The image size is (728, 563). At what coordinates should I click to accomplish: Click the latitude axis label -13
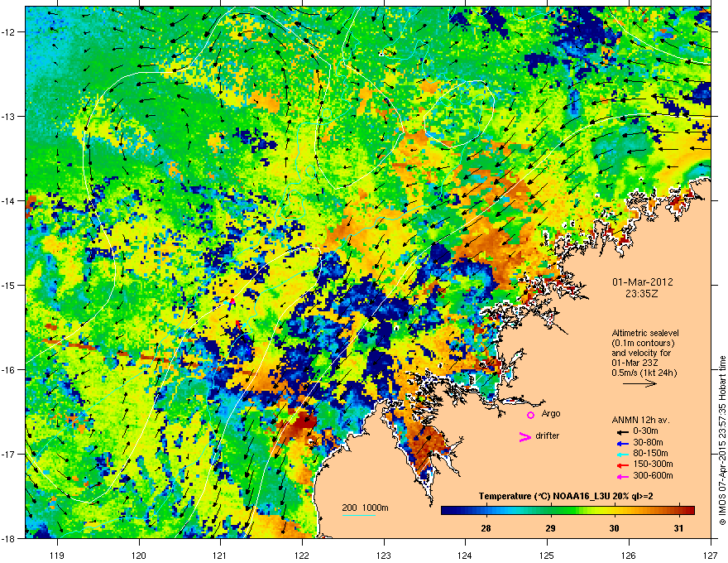[x=9, y=116]
